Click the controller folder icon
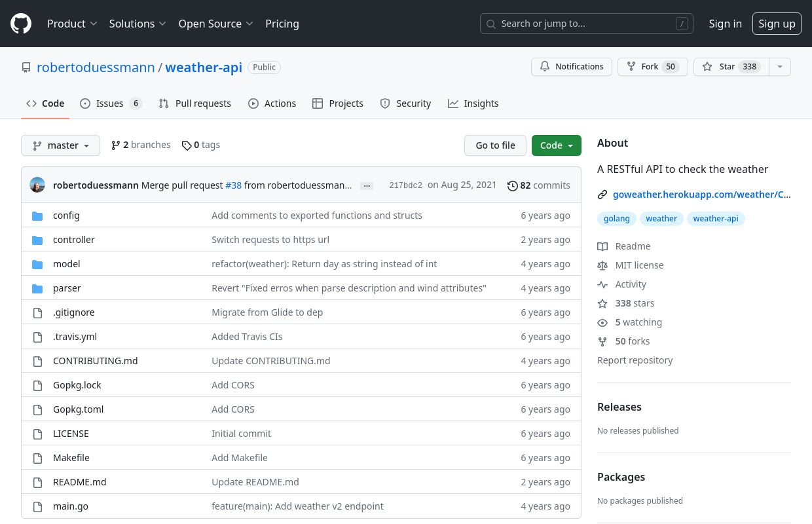This screenshot has width=812, height=524. (x=38, y=240)
